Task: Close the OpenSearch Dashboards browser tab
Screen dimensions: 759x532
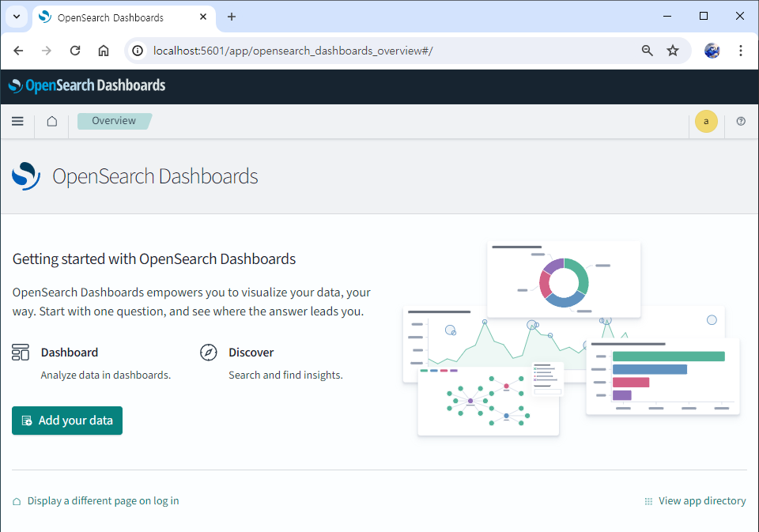Action: [203, 17]
